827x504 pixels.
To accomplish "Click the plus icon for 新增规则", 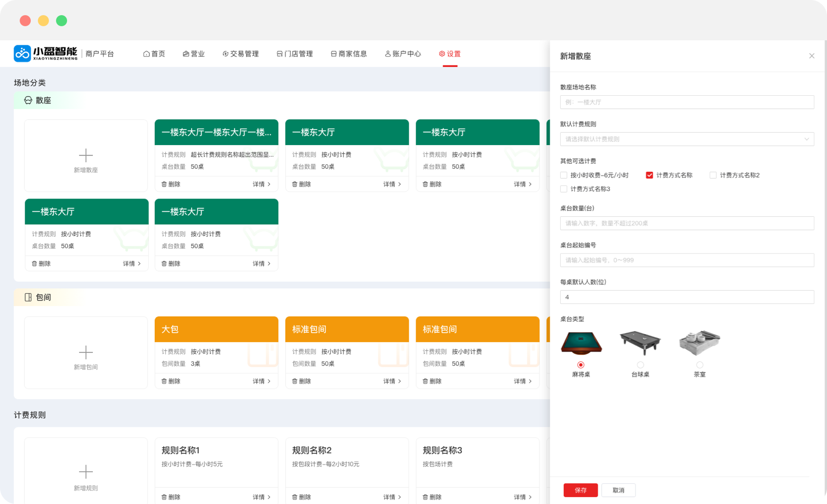I will click(86, 472).
